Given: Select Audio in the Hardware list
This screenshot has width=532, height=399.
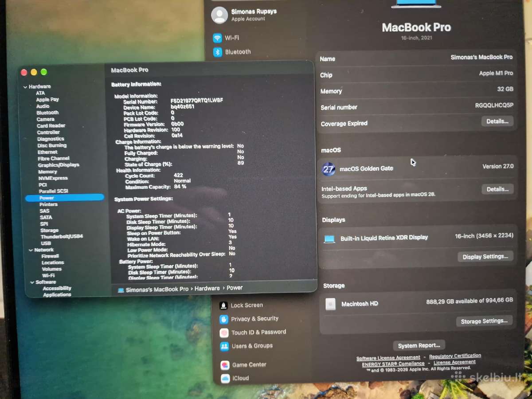Looking at the screenshot, I should coord(43,106).
